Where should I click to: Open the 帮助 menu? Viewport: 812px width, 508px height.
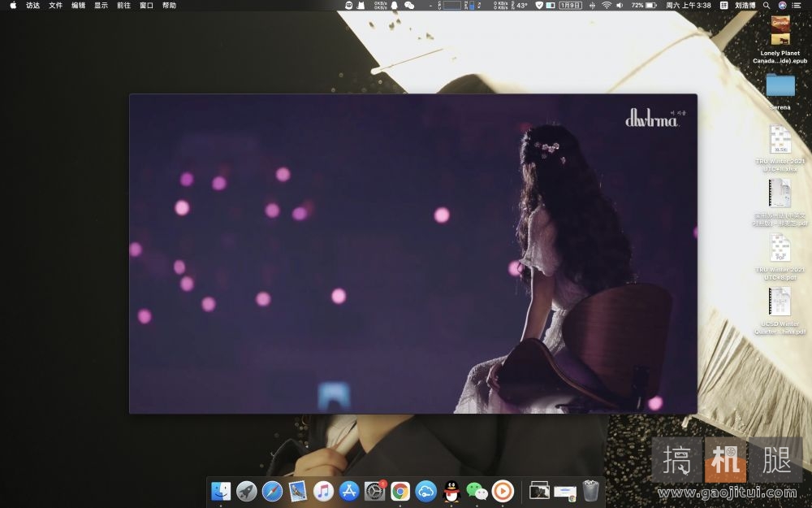pyautogui.click(x=170, y=5)
